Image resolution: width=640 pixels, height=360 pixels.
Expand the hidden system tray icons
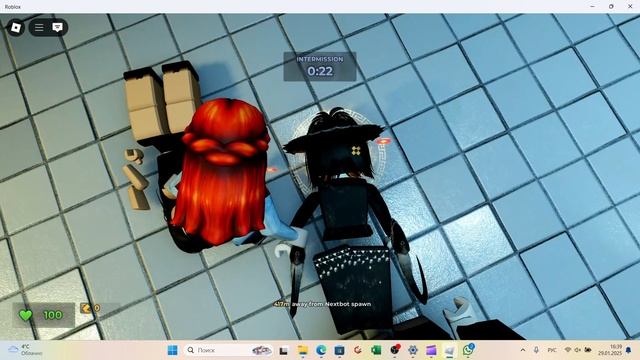[x=523, y=350]
